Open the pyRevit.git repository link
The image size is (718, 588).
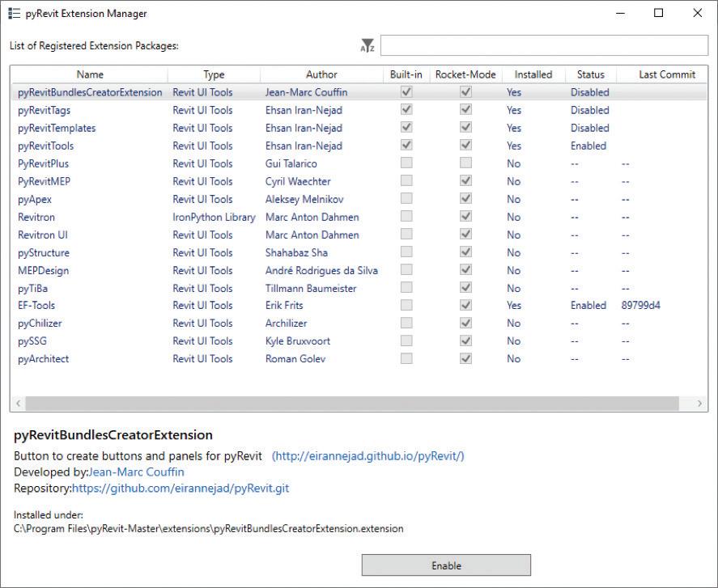pos(181,489)
